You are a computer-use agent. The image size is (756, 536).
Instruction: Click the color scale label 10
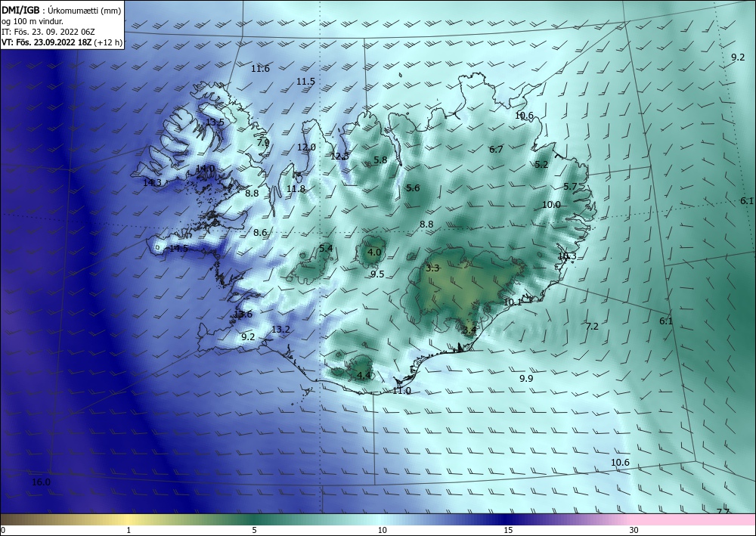click(383, 530)
